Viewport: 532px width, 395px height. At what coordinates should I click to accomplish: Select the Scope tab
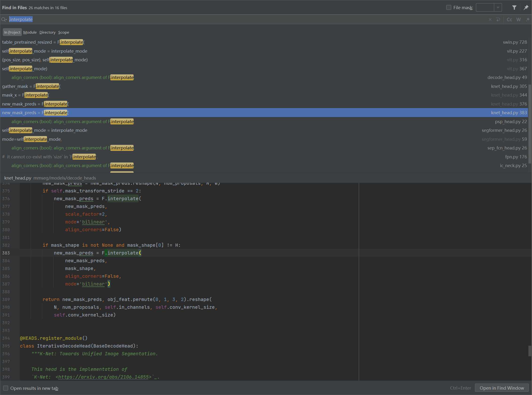[x=64, y=32]
